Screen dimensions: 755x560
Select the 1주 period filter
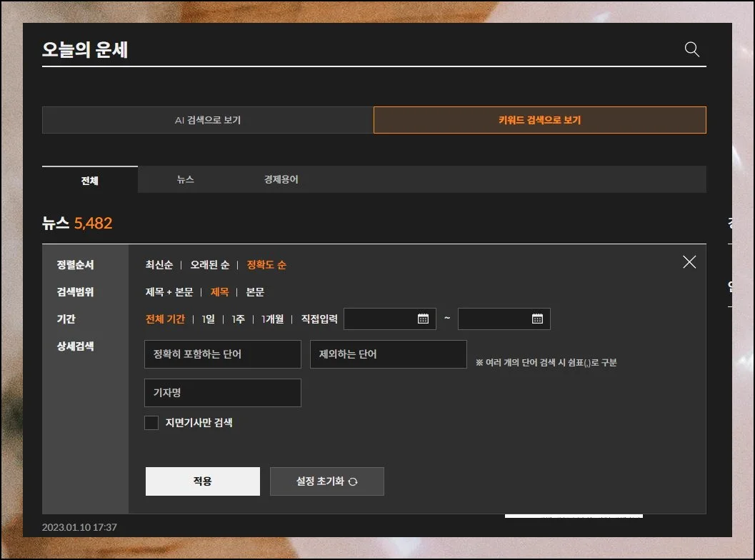238,319
